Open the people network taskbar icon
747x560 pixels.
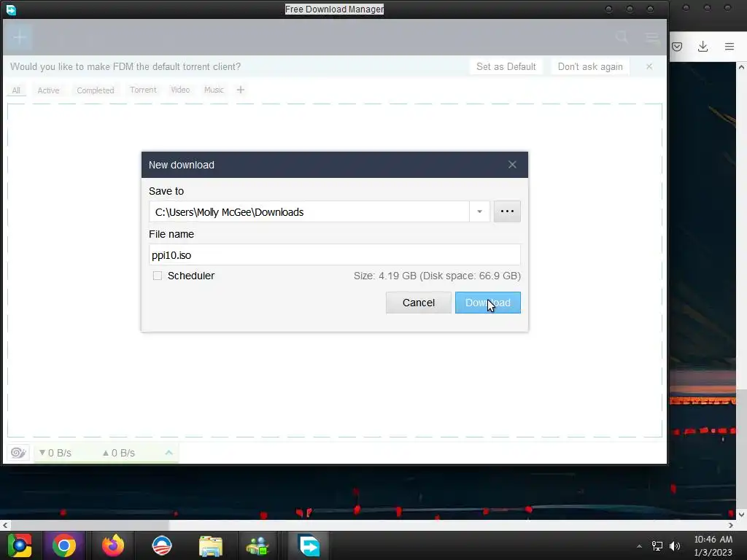tap(258, 546)
